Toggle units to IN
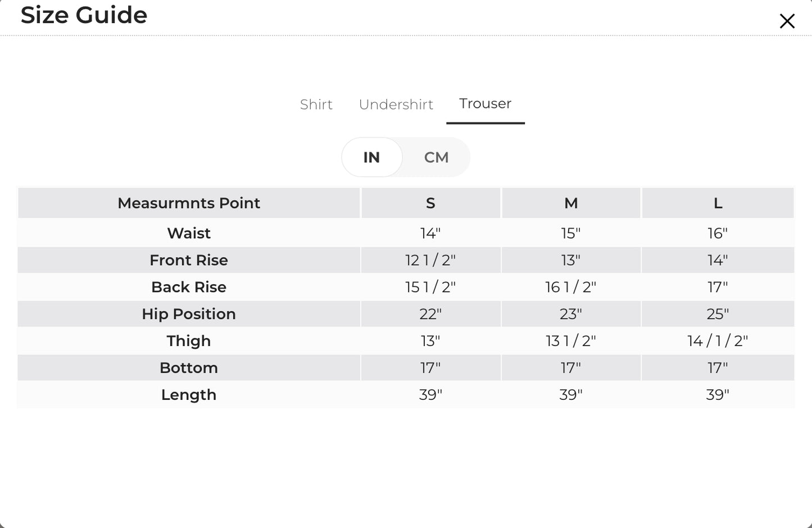812x528 pixels. coord(371,157)
